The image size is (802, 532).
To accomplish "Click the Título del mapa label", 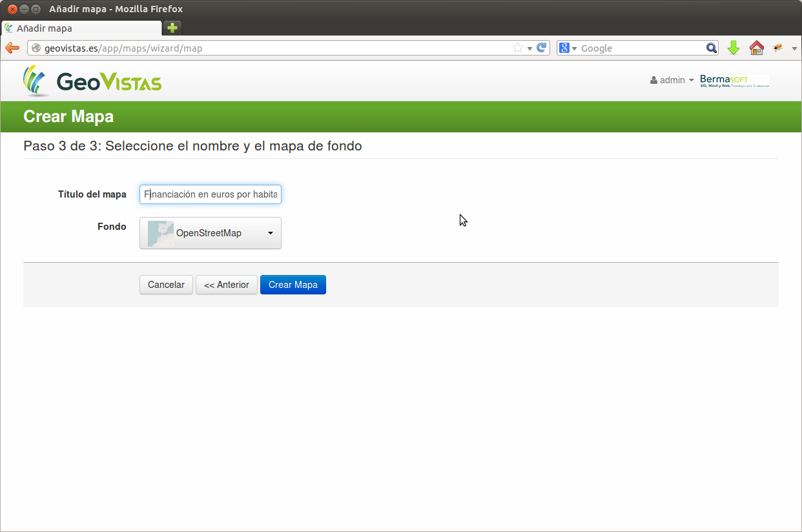I will tap(92, 194).
